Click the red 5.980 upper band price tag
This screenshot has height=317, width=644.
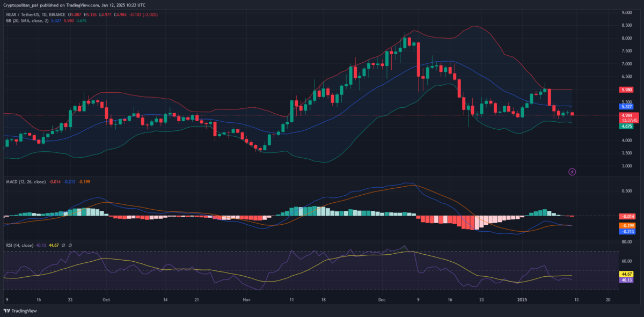tap(626, 90)
